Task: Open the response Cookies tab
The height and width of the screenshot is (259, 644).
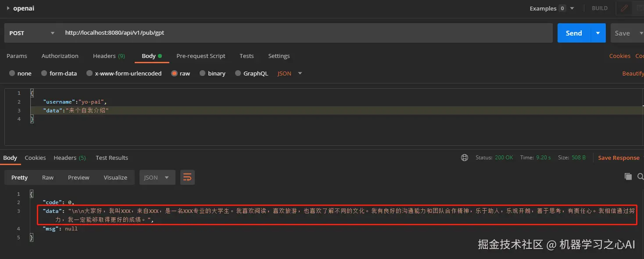Action: (35, 158)
